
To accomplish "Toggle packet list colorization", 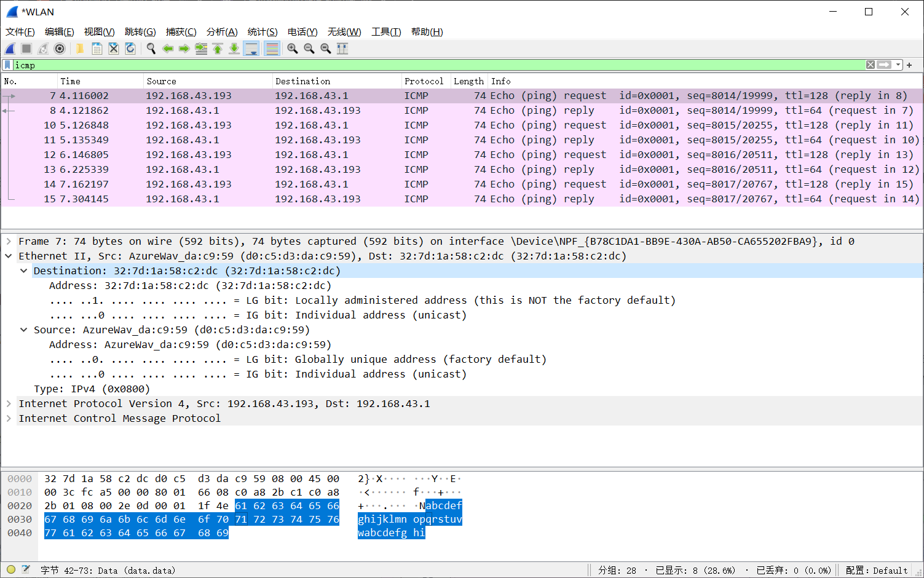I will (271, 49).
